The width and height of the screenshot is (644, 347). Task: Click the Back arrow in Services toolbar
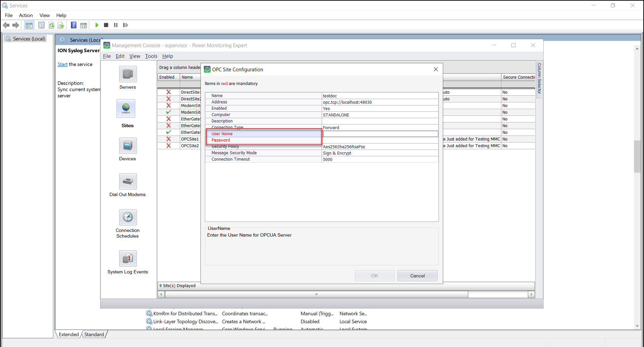[x=6, y=25]
